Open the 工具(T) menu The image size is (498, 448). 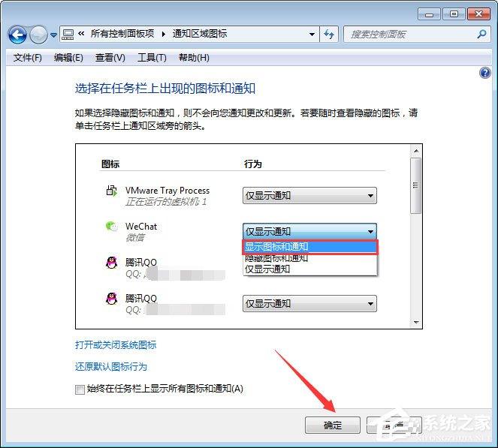(x=151, y=58)
